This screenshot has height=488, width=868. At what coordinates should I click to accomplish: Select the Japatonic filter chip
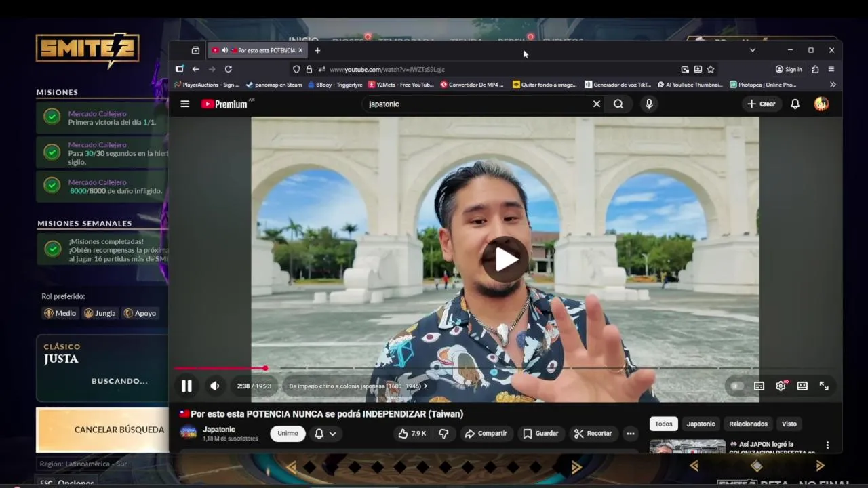click(701, 424)
